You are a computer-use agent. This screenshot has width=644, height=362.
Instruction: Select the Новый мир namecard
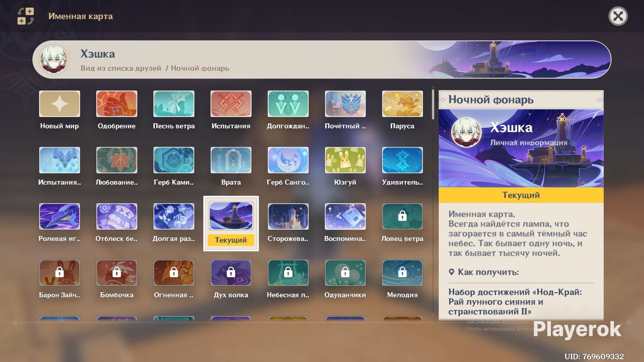(x=59, y=104)
